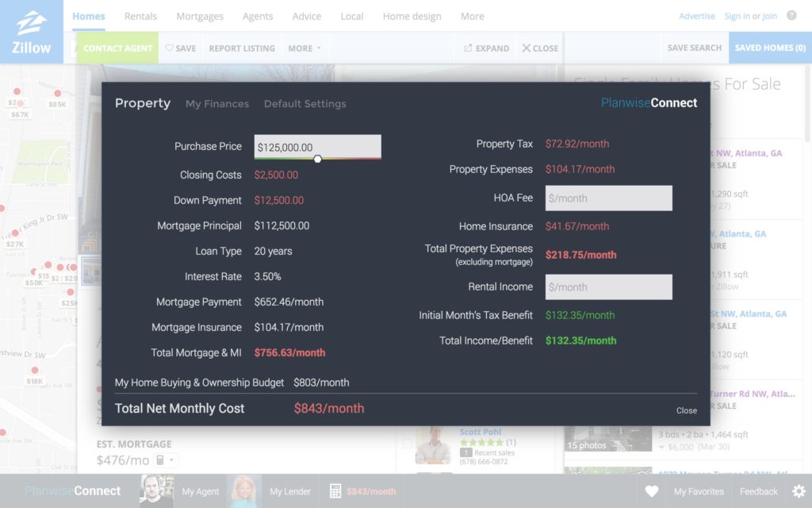The image size is (812, 508).
Task: Close the Planwise property dialog
Action: click(687, 410)
